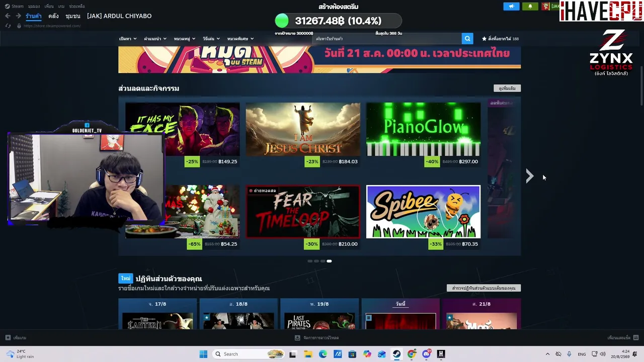This screenshot has width=644, height=362.
Task: Click the Steam taskbar icon
Action: [x=396, y=354]
